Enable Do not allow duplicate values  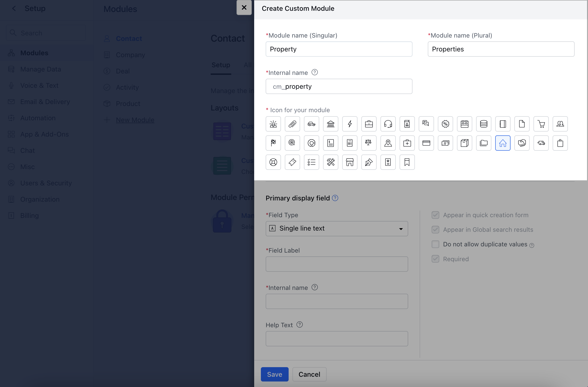[435, 244]
